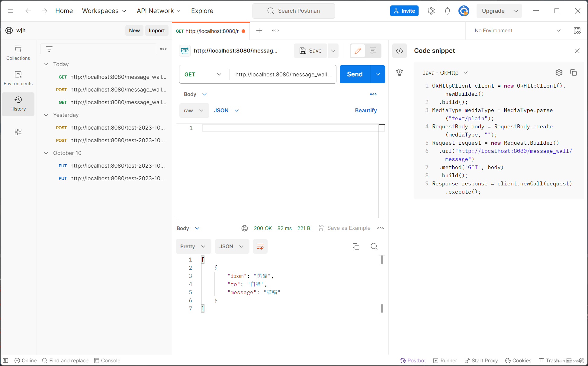The image size is (588, 366).
Task: Open environment quick look icon
Action: (x=577, y=30)
